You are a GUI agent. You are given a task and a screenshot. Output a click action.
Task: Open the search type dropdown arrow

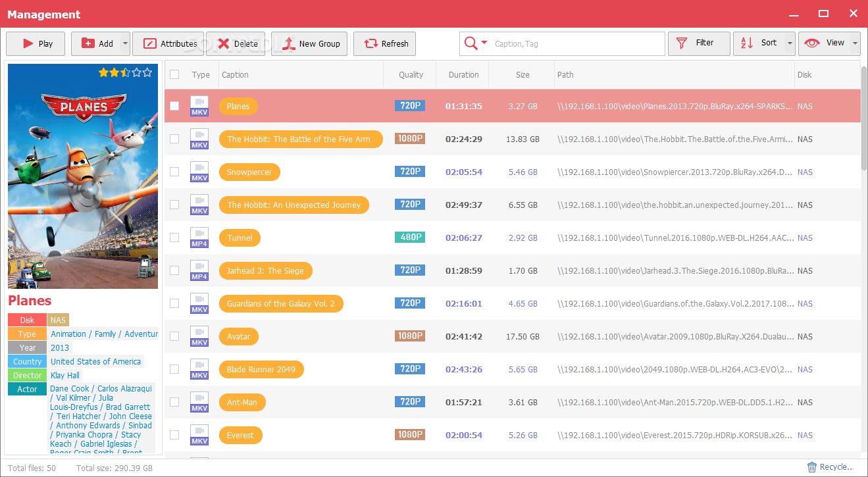[484, 43]
